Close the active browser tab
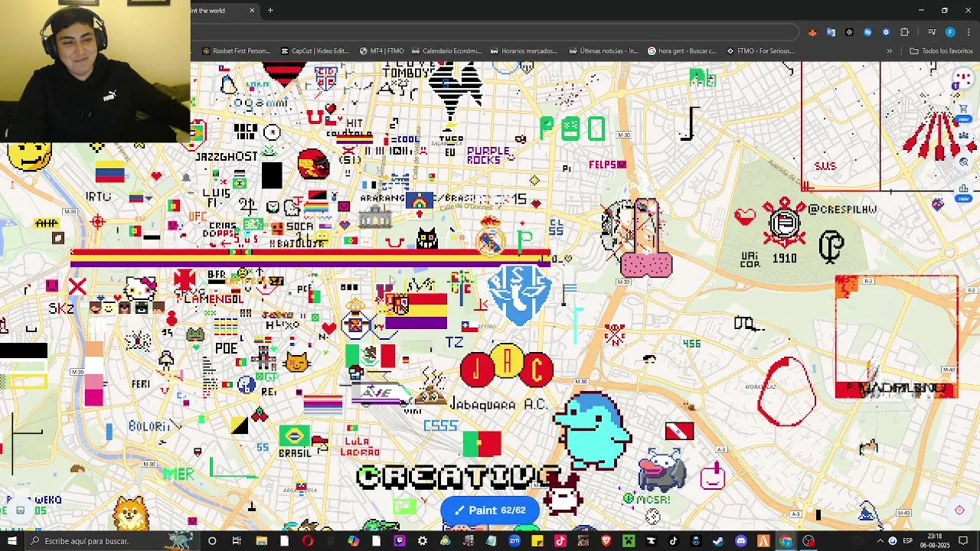The height and width of the screenshot is (551, 980). tap(252, 10)
